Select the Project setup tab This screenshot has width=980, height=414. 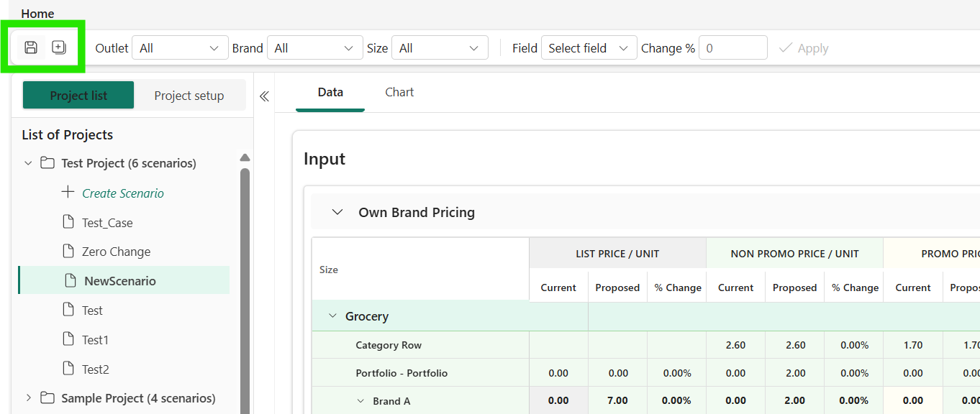click(x=189, y=96)
